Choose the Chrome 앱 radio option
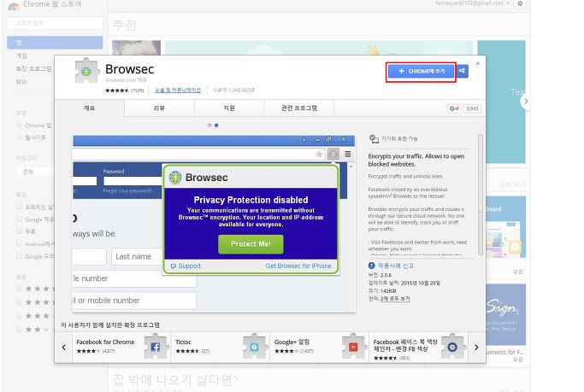Screen dimensions: 584x392 click(x=20, y=126)
